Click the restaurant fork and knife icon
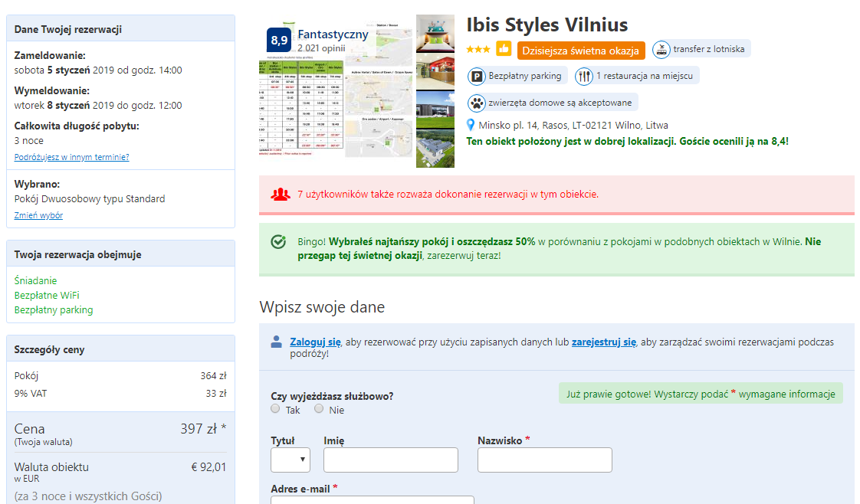 (584, 76)
